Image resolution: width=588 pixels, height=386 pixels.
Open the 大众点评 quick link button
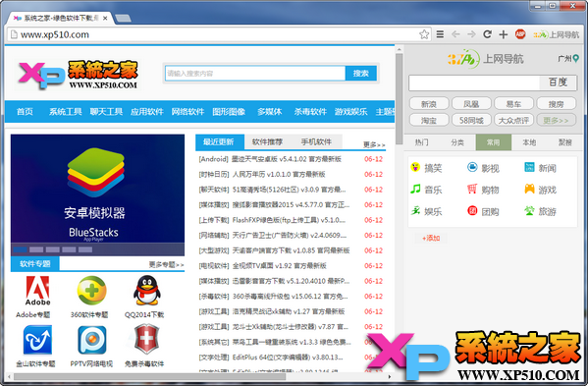(x=513, y=120)
